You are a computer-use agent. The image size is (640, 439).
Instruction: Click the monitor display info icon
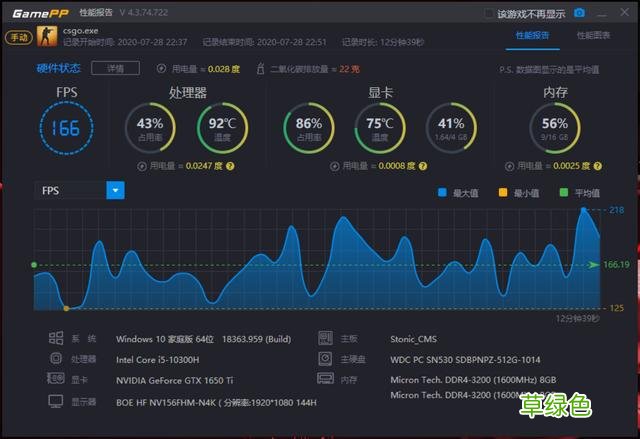click(56, 401)
